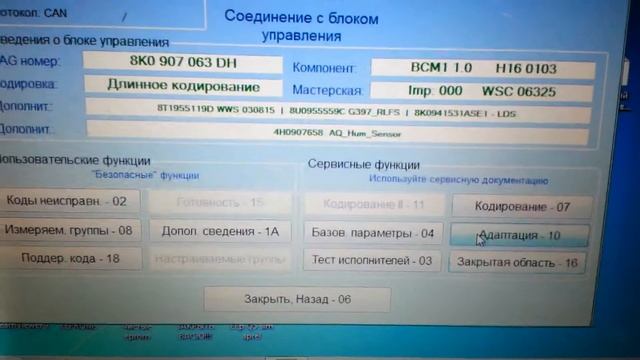Select Поддер. кода - 18 button

70,258
